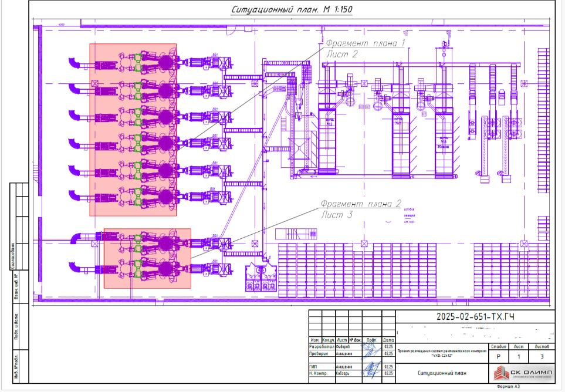Image resolution: width=565 pixels, height=392 pixels.
Task: Select the label "Фрагмент плана 2"
Action: click(x=361, y=204)
